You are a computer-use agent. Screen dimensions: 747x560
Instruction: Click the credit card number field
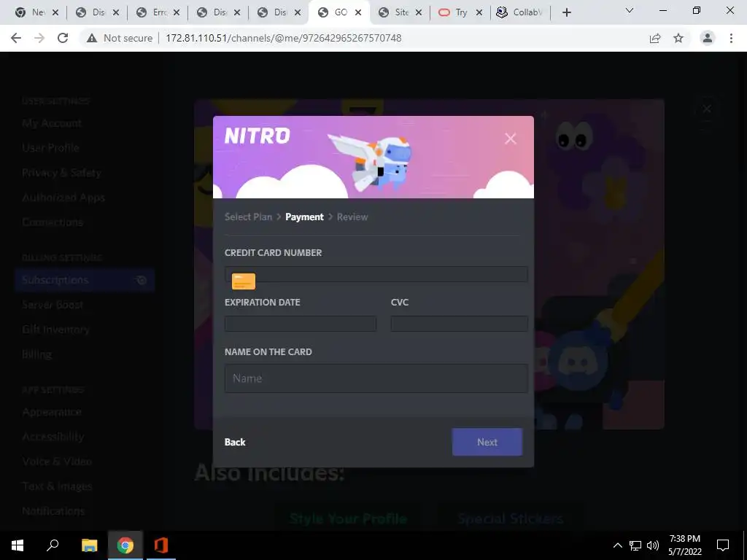point(376,274)
